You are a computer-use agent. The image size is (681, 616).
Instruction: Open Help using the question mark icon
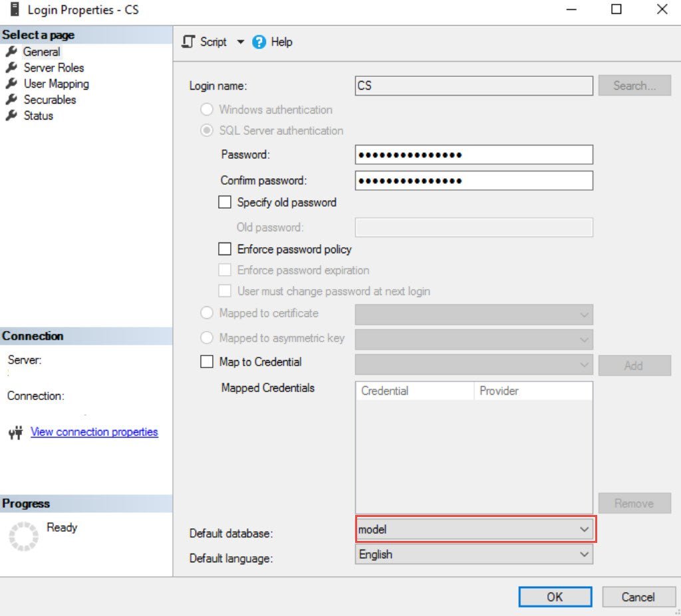point(258,42)
